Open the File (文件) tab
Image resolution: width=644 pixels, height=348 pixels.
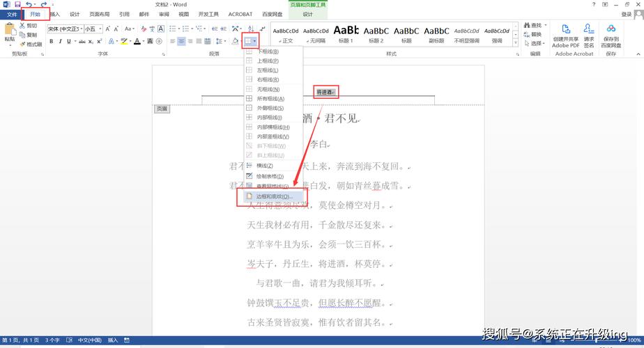(x=11, y=15)
